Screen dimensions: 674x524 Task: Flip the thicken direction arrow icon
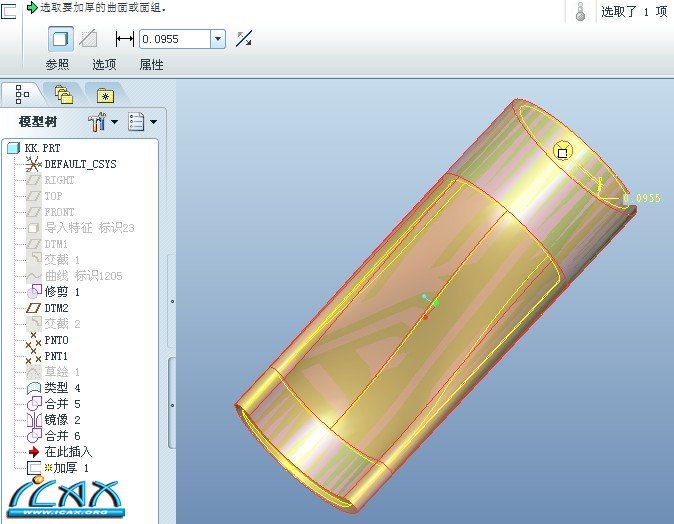click(244, 39)
